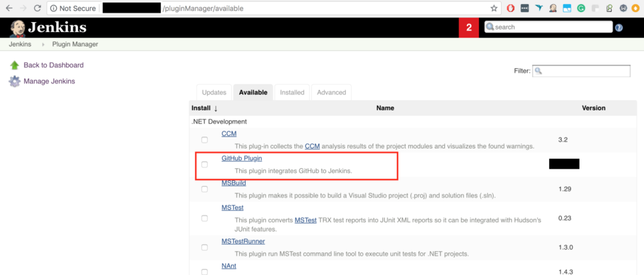Follow MSTest link in the description
644x275 pixels.
(x=305, y=220)
